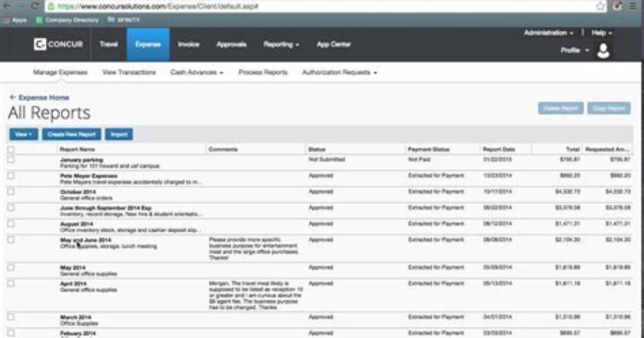Screen dimensions: 644x338
Task: Open the "April 2014" report name
Action: (x=73, y=284)
